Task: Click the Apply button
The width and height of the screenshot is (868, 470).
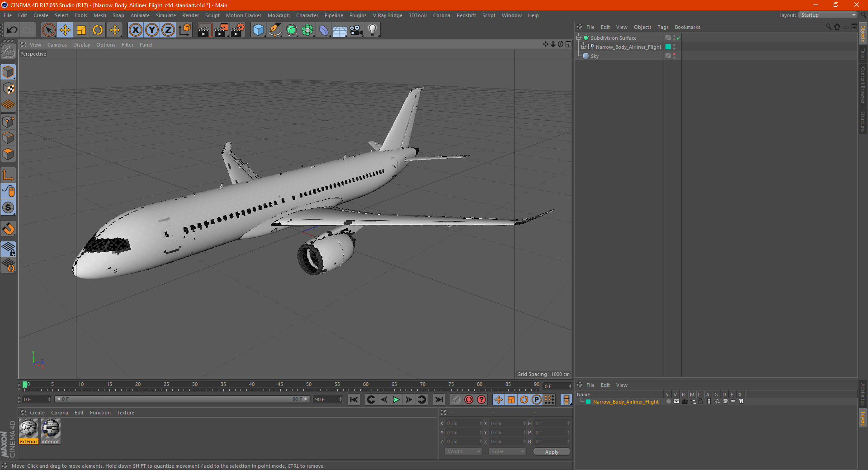Action: (552, 452)
